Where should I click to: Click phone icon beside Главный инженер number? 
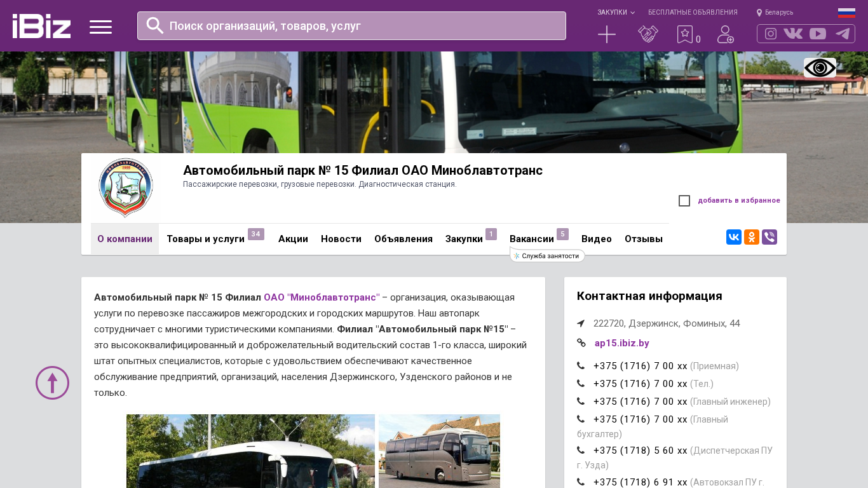581,402
